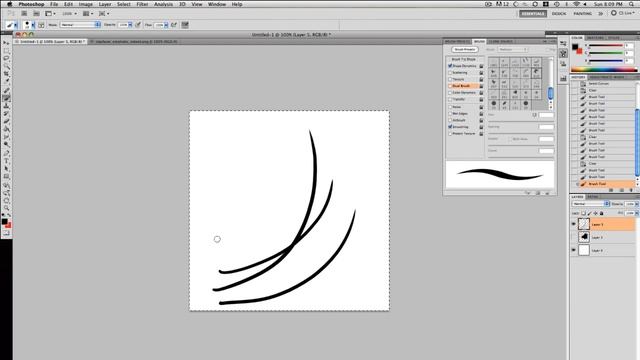Select the Lasso tool
This screenshot has width=640, height=360.
pos(6,59)
